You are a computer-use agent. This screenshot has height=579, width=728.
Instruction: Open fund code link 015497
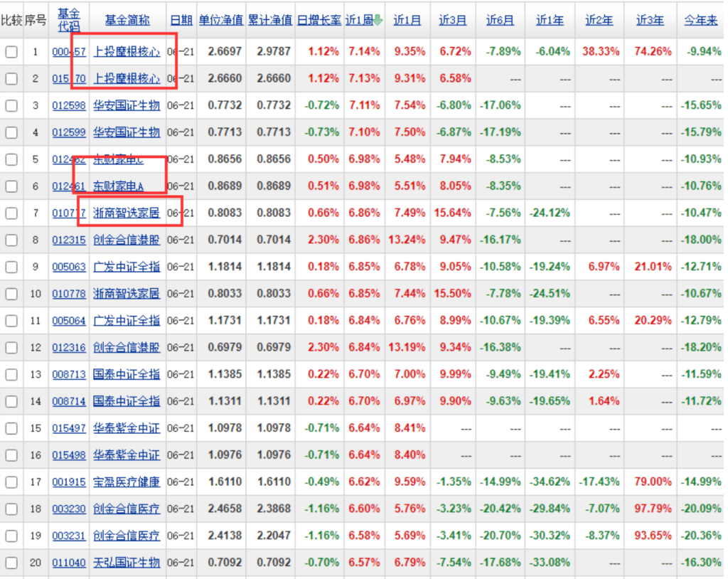click(x=69, y=428)
